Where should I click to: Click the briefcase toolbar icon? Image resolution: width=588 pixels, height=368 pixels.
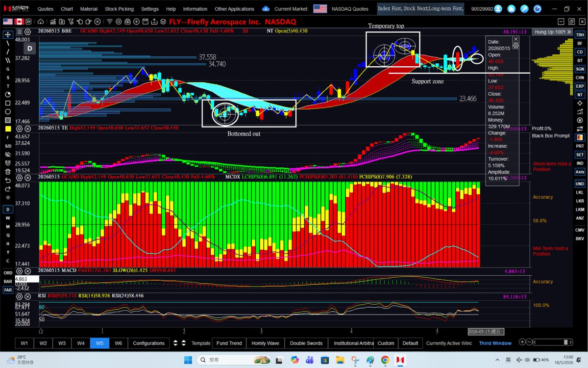[x=127, y=22]
